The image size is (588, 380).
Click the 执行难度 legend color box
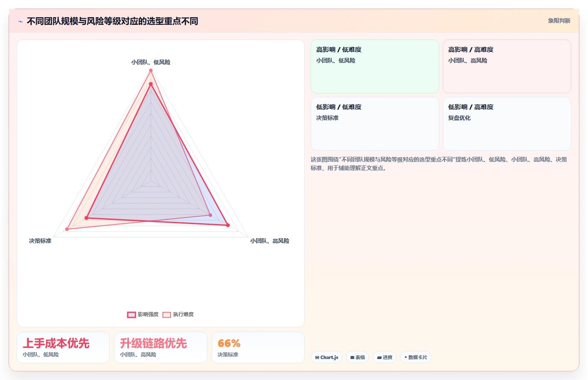coord(167,314)
